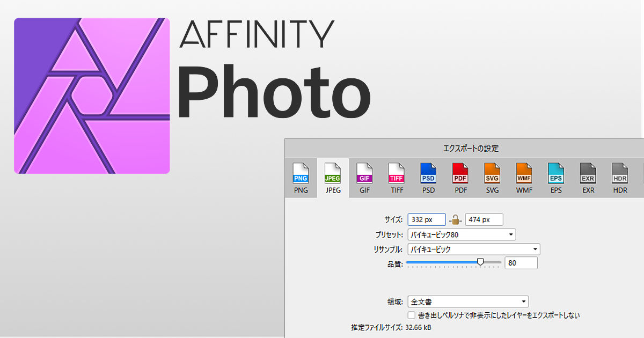Toggle the aspect ratio lock icon
The image size is (644, 338).
[x=456, y=219]
